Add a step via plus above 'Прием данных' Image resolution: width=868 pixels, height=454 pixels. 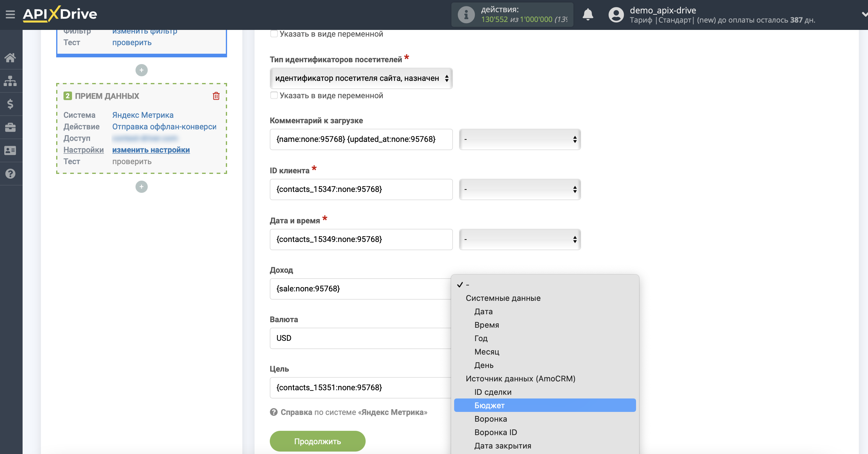click(142, 70)
